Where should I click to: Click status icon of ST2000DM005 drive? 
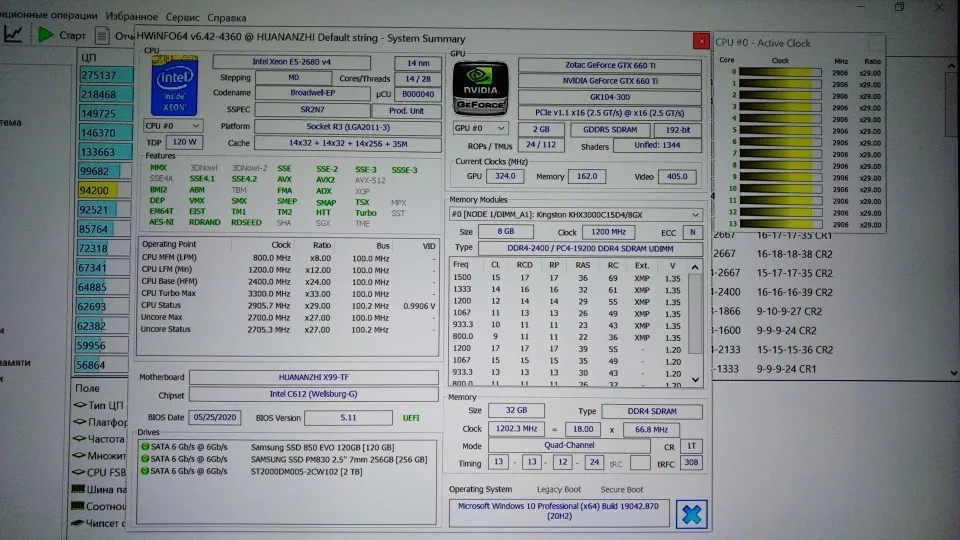pos(145,471)
